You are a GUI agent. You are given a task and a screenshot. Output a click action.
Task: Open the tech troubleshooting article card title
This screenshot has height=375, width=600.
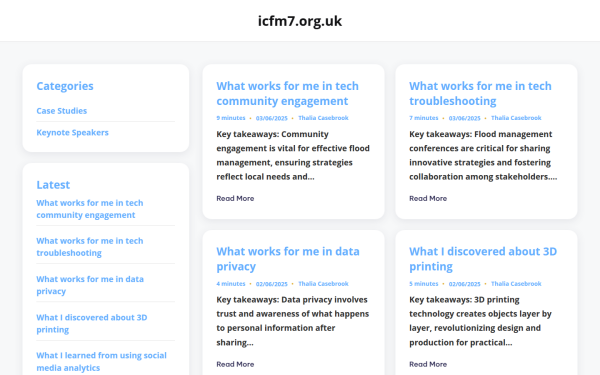480,93
